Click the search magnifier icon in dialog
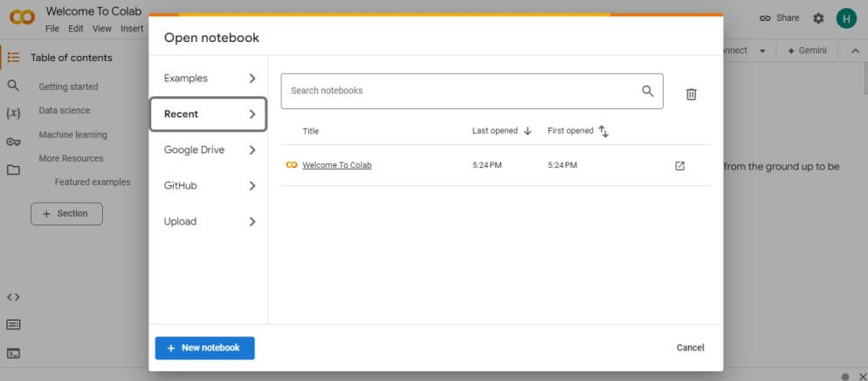Screen dimensions: 868x381 coord(647,91)
